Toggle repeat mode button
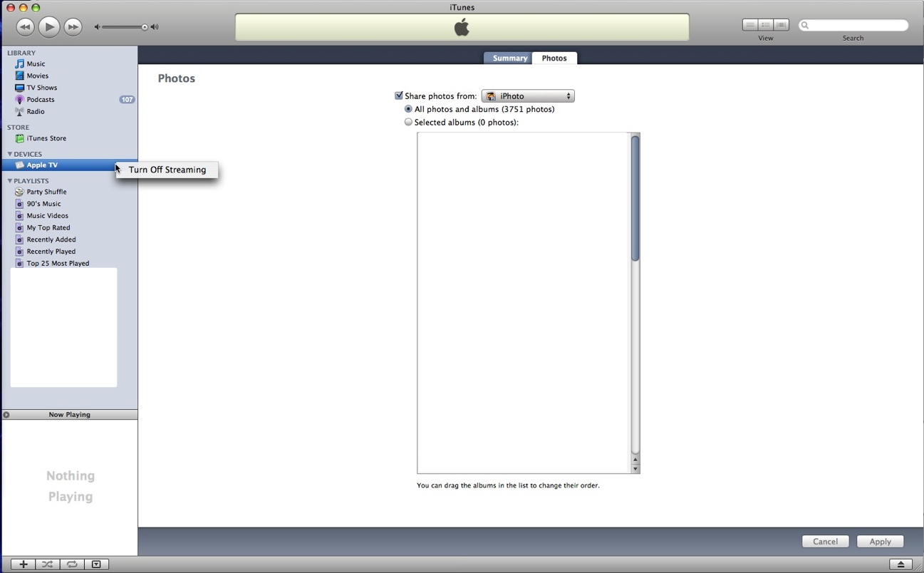Viewport: 924px width, 573px height. click(x=72, y=564)
